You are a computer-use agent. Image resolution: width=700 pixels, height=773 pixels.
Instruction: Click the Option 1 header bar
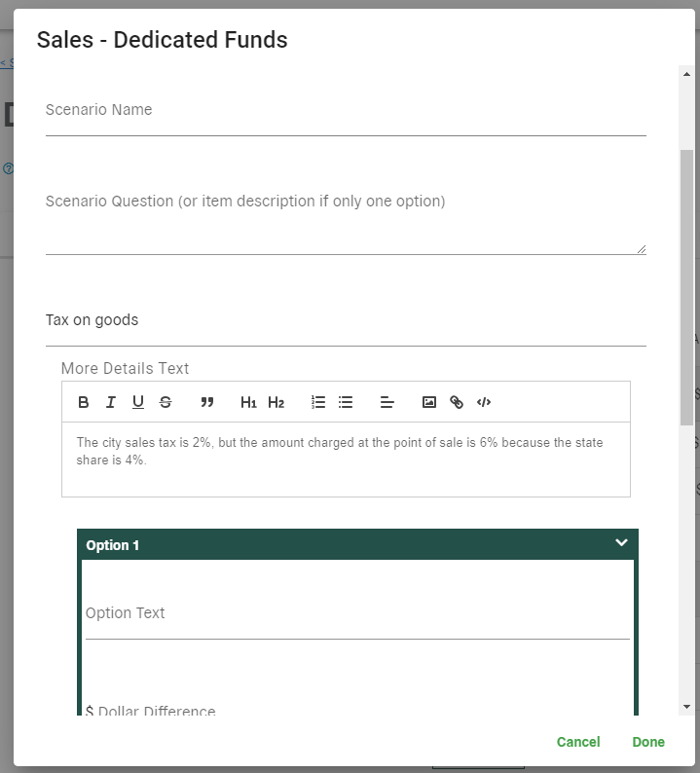tap(357, 545)
